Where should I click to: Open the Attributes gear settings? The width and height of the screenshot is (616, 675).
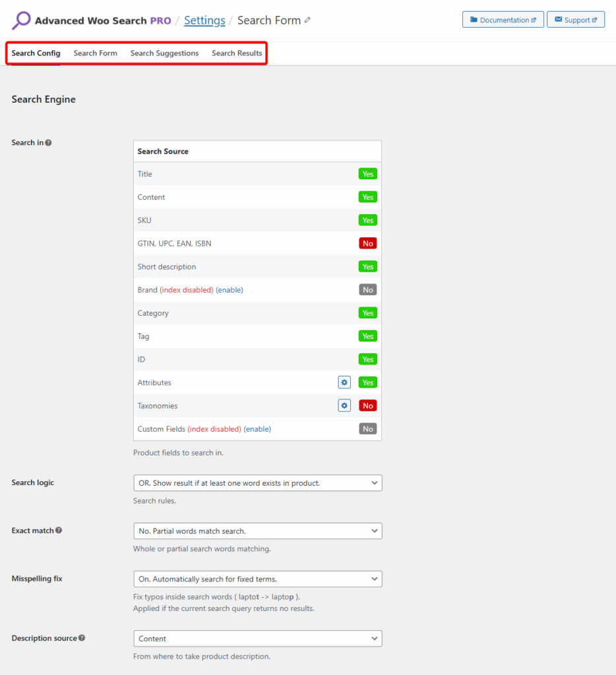[x=344, y=382]
